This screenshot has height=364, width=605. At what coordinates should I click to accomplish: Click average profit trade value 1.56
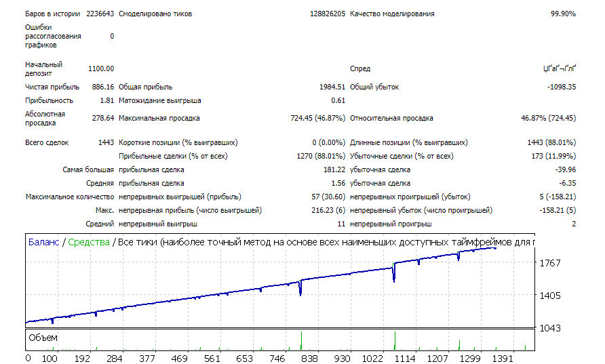click(338, 183)
